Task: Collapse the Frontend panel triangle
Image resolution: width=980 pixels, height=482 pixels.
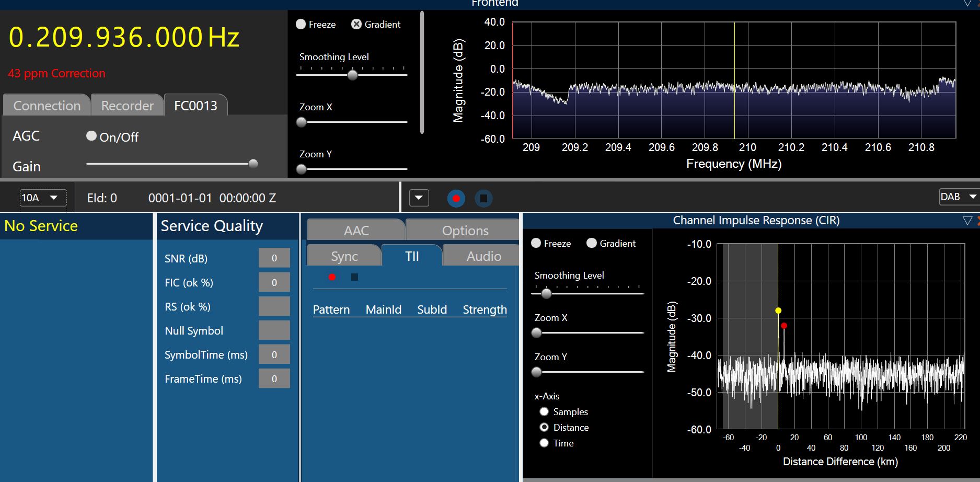Action: [x=967, y=4]
